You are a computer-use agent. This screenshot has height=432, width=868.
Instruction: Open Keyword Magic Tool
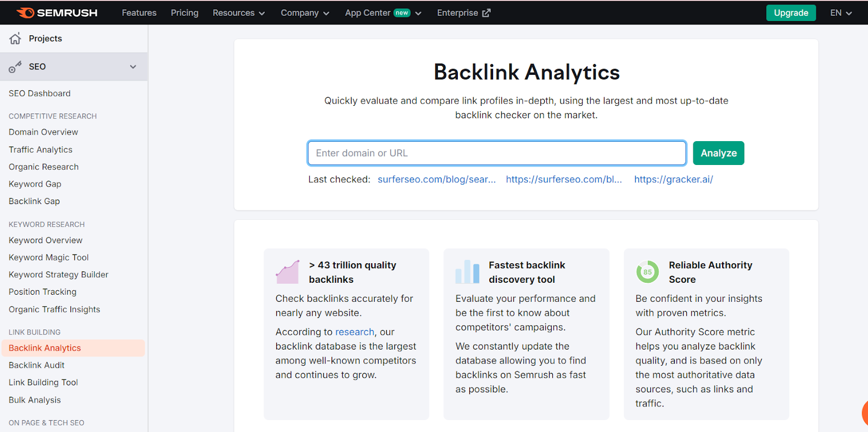pos(49,257)
